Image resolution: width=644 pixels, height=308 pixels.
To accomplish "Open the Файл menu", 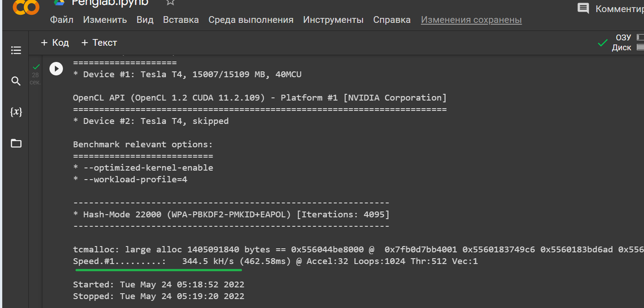I will point(61,20).
